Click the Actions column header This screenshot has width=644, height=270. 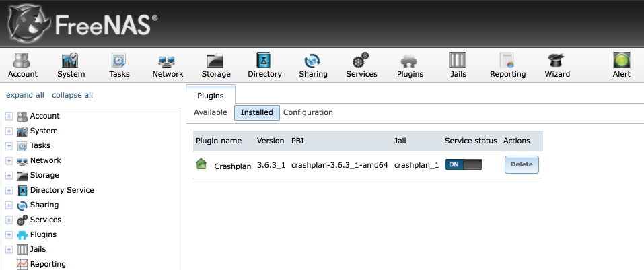517,141
